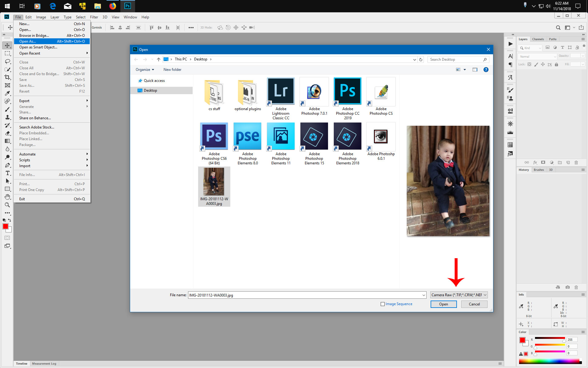Expand the File name history dropdown
588x368 pixels.
tap(424, 295)
